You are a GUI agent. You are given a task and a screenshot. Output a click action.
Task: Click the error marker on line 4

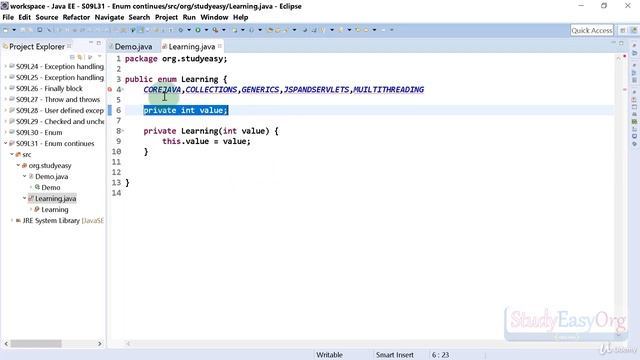(110, 89)
